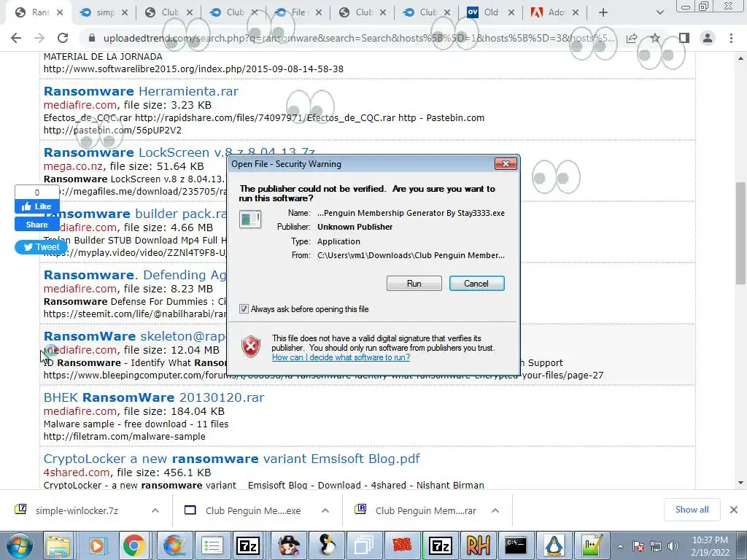Click the volume speaker tray icon

[x=673, y=546]
